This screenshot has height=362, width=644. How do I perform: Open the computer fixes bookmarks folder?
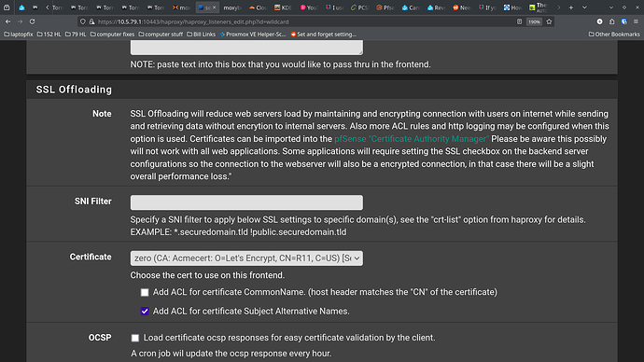[x=113, y=35]
